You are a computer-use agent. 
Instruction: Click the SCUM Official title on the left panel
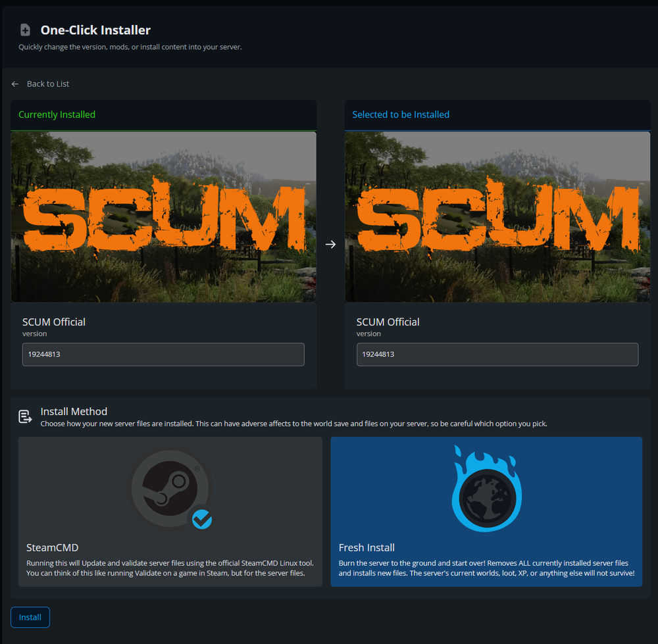(x=54, y=322)
